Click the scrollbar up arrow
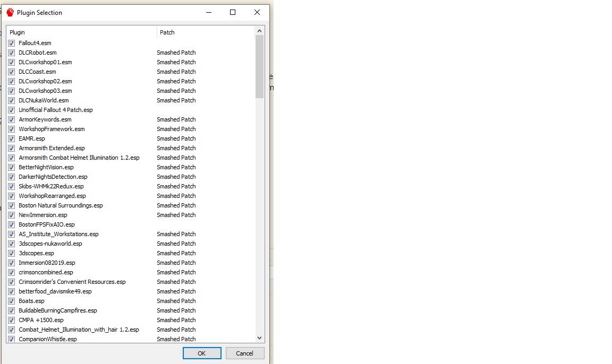The image size is (612, 364). click(x=260, y=31)
